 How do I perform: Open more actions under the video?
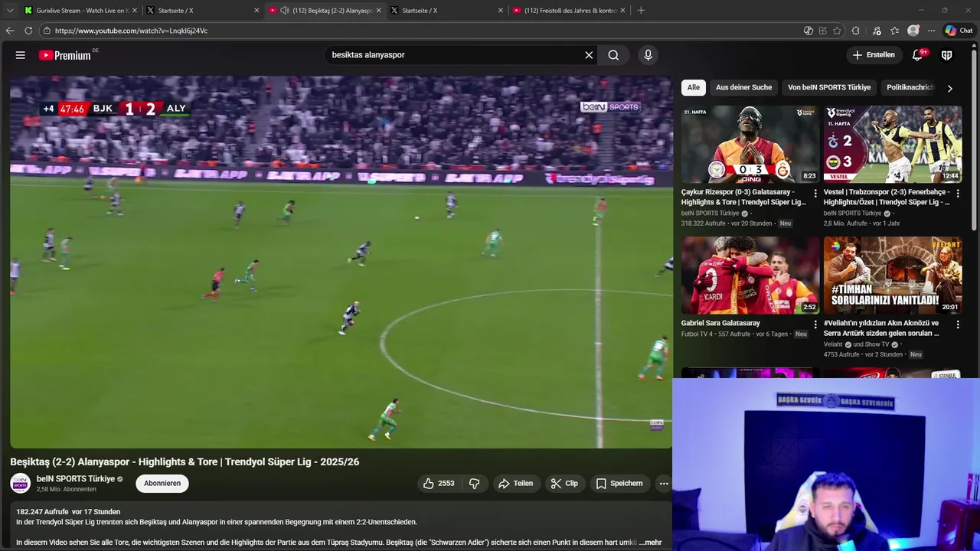point(664,484)
